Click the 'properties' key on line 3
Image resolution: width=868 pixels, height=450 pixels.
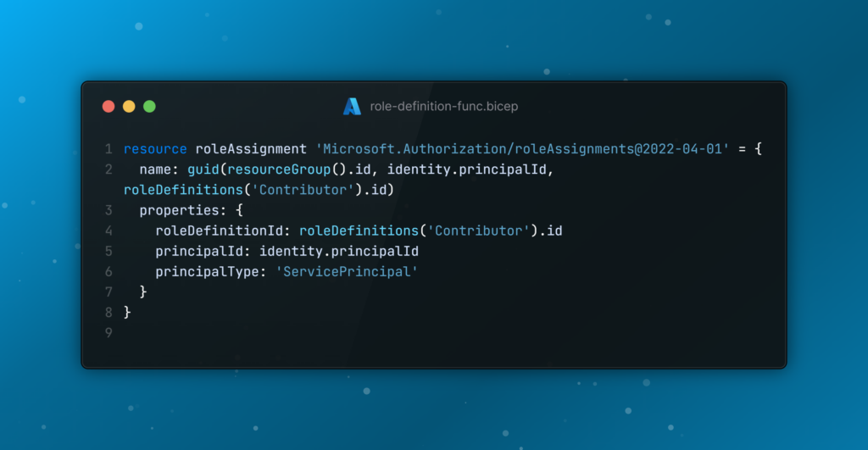click(180, 210)
